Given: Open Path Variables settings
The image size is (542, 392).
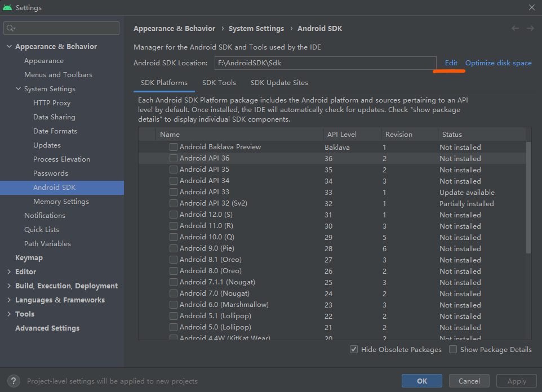Looking at the screenshot, I should 47,244.
